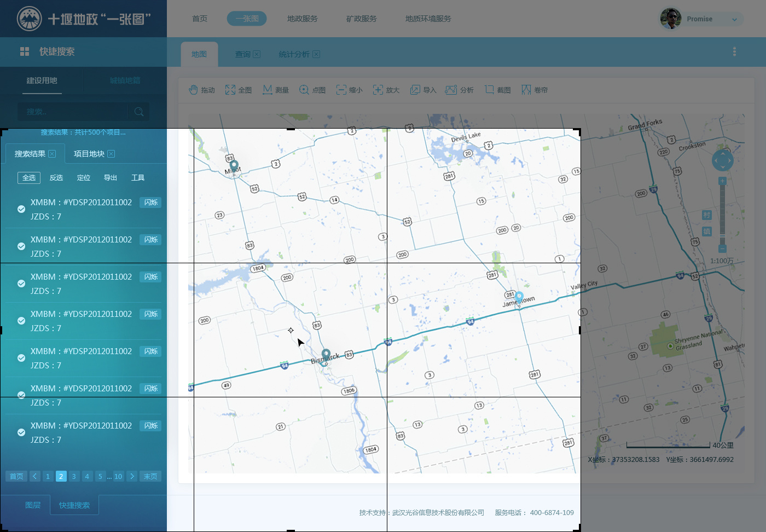Open the 快捷搜索 bottom tab
The image size is (766, 532).
tap(74, 505)
